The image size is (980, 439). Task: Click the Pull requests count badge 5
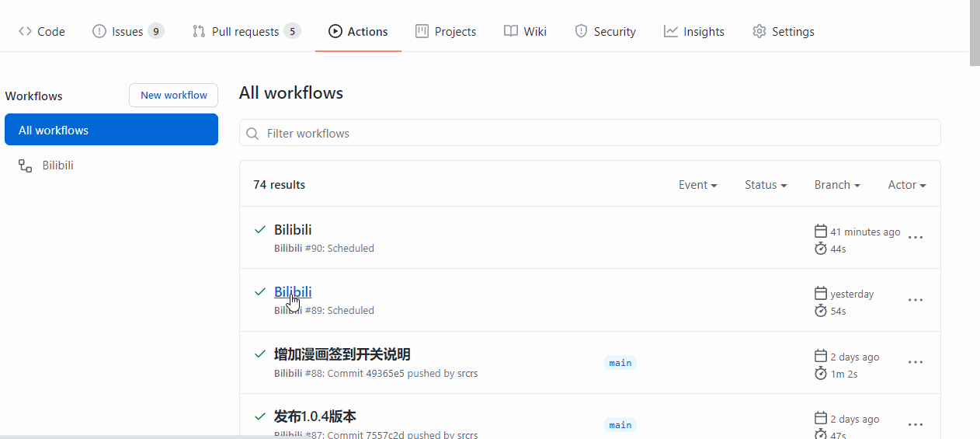pos(292,32)
